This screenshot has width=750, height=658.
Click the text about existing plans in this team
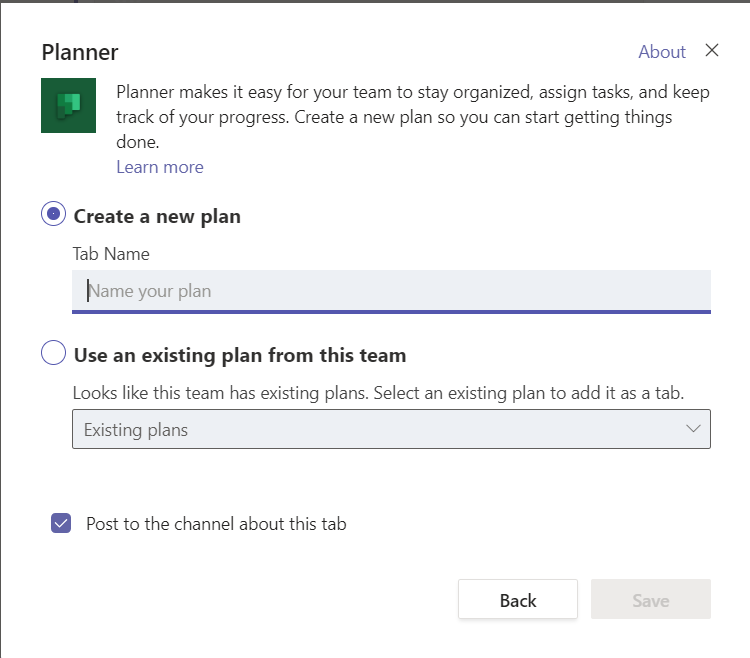click(378, 393)
